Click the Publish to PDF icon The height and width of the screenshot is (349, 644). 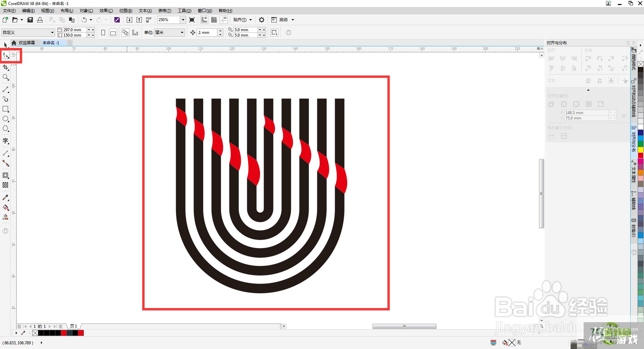[x=149, y=20]
